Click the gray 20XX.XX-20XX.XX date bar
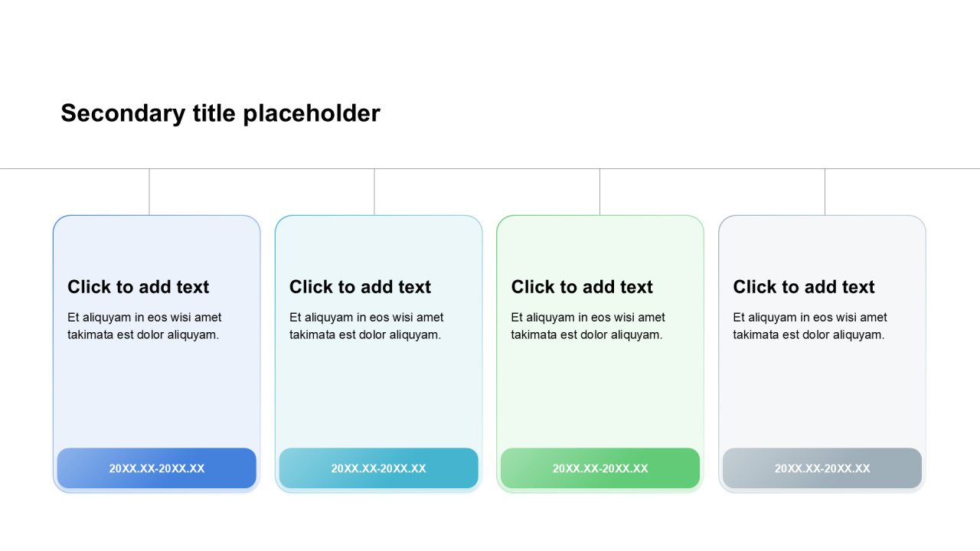The image size is (980, 551). point(822,468)
